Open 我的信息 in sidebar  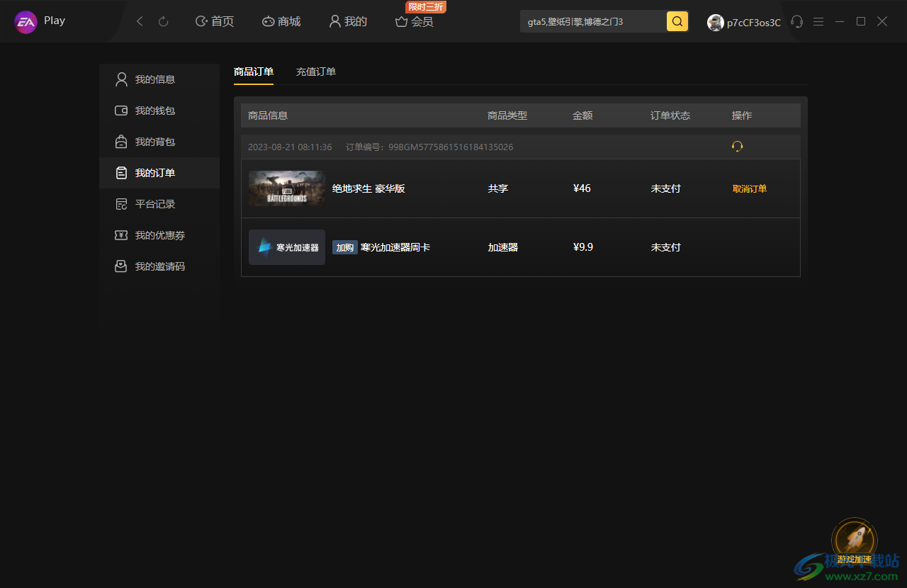tap(159, 79)
